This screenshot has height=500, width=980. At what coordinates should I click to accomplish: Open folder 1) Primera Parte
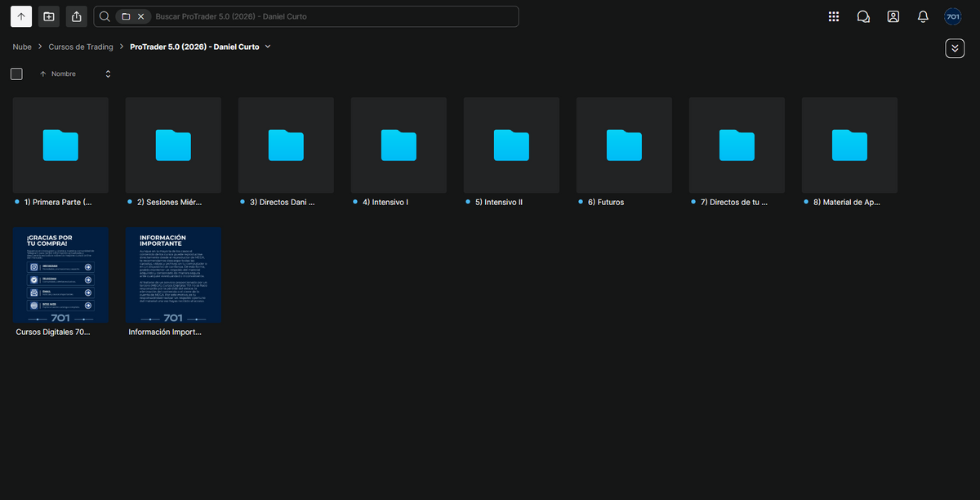[x=60, y=145]
